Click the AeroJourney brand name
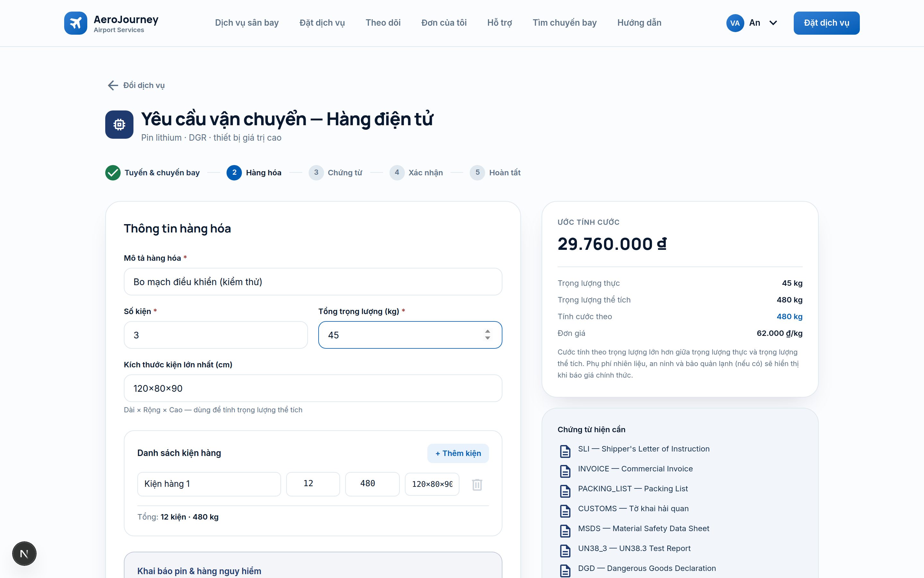 coord(126,20)
